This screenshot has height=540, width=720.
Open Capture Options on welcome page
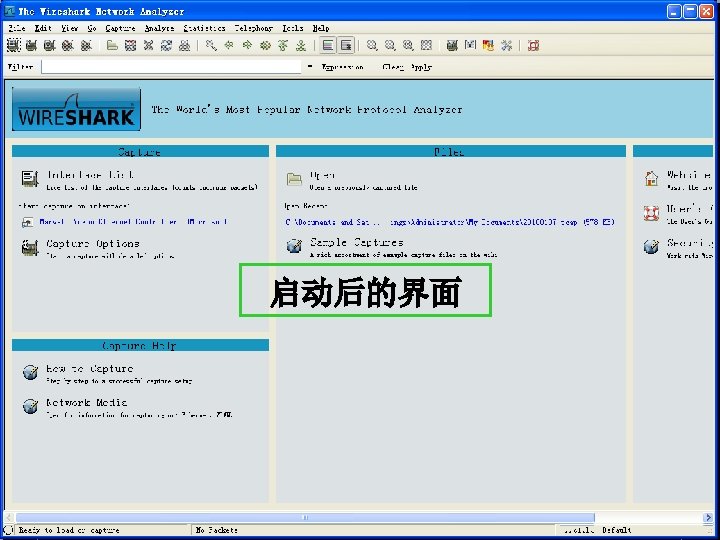(x=93, y=243)
